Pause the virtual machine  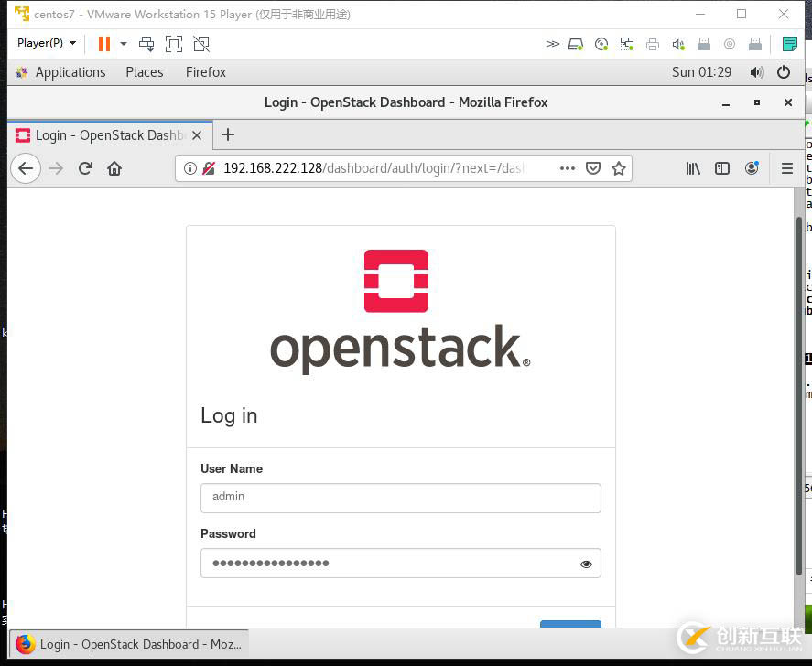coord(104,44)
